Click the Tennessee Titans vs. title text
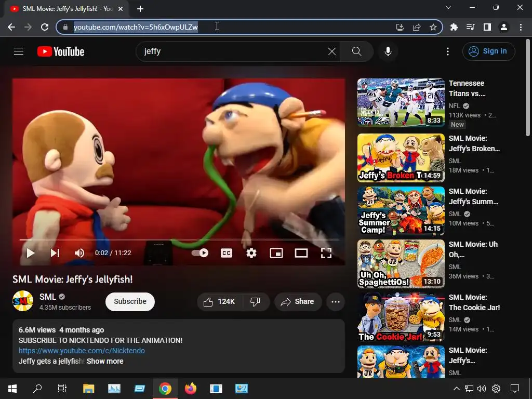Image resolution: width=532 pixels, height=399 pixels. pos(467,88)
